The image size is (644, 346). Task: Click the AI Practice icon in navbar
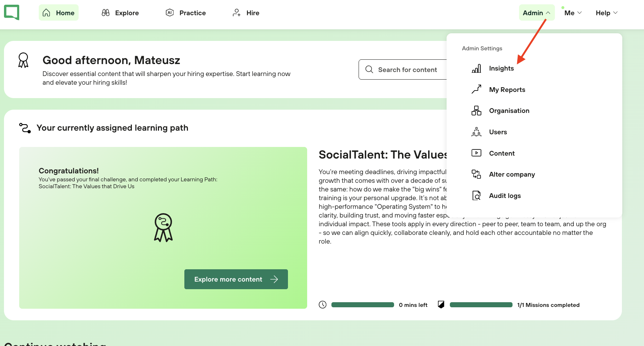click(x=170, y=13)
